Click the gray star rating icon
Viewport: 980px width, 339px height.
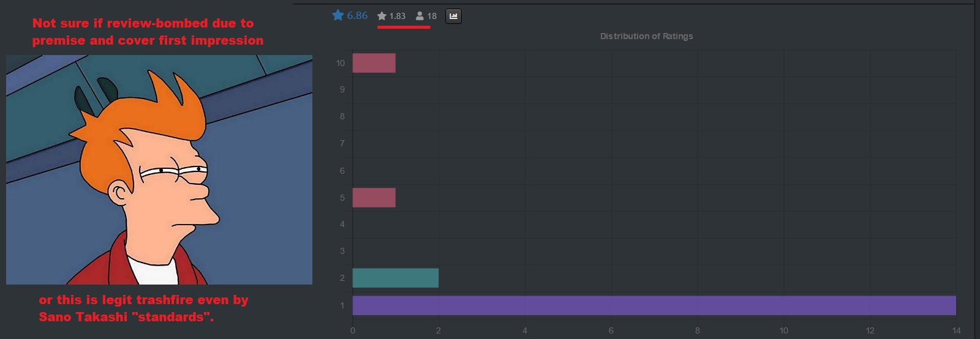(x=382, y=16)
